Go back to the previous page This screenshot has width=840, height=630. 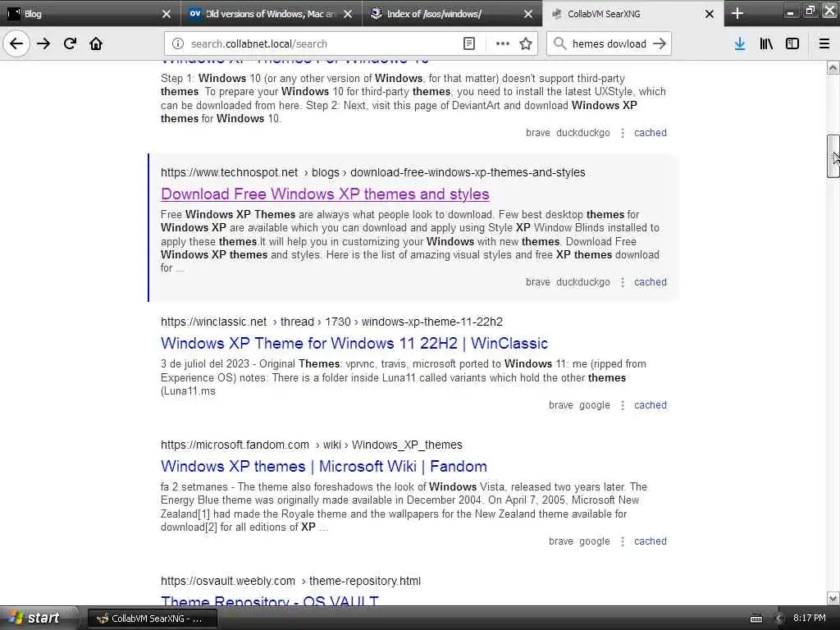click(x=16, y=43)
